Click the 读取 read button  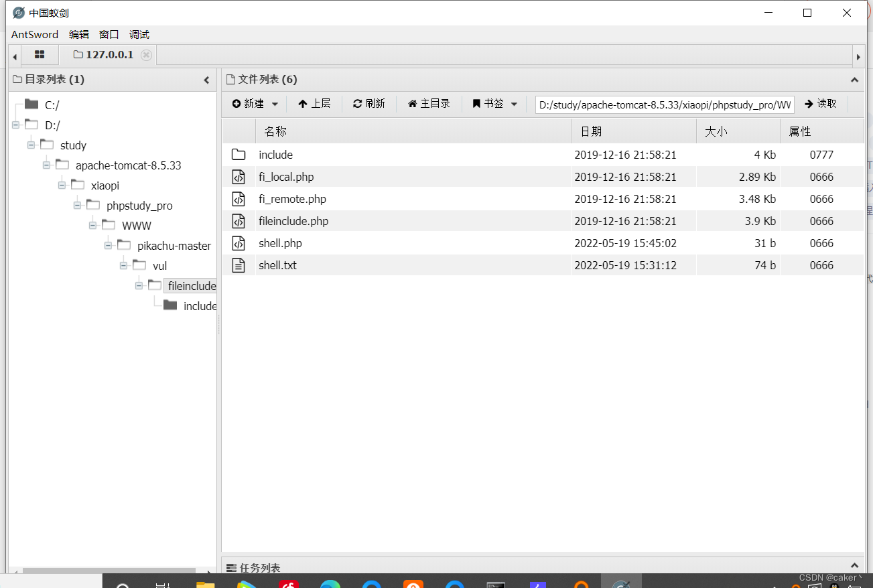(x=821, y=104)
